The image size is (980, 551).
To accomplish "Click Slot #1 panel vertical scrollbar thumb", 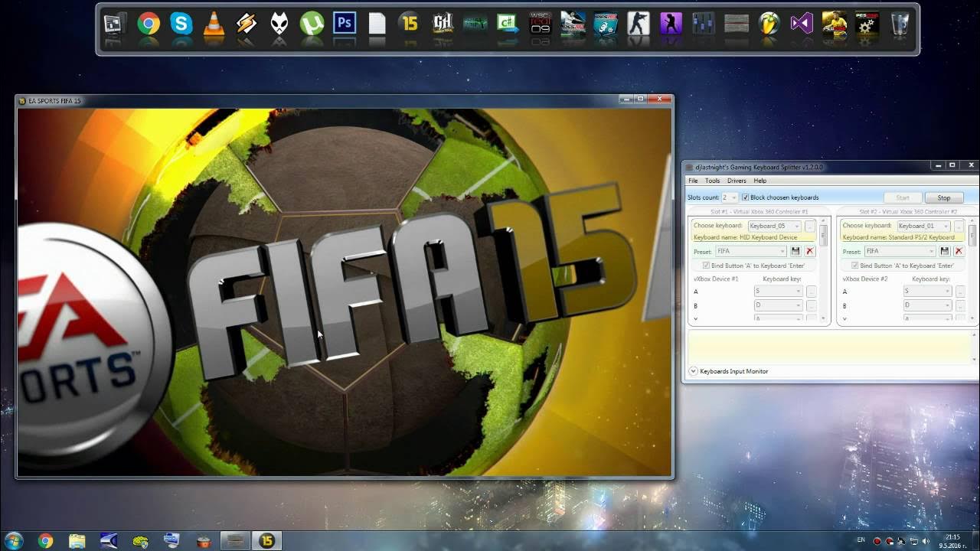I will click(824, 234).
